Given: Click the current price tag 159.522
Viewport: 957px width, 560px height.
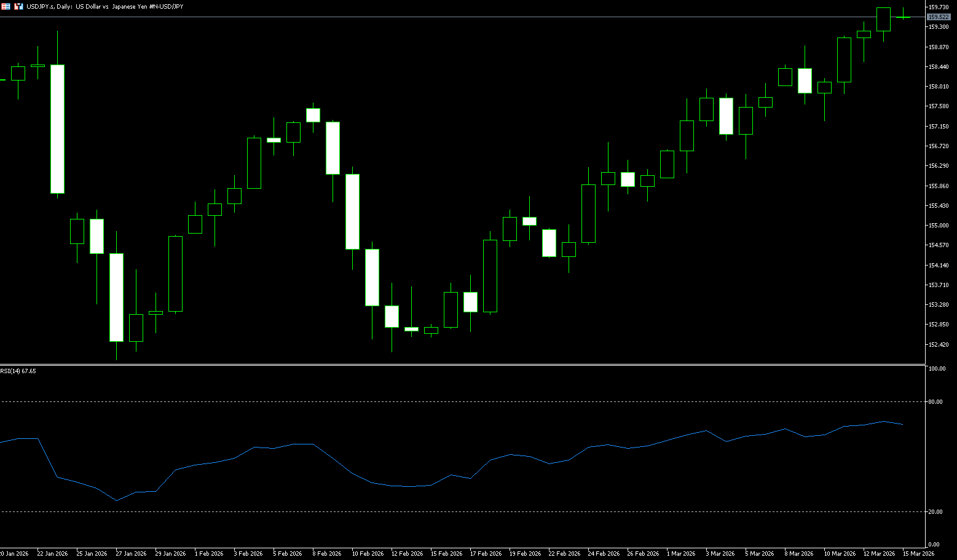Looking at the screenshot, I should pyautogui.click(x=938, y=17).
